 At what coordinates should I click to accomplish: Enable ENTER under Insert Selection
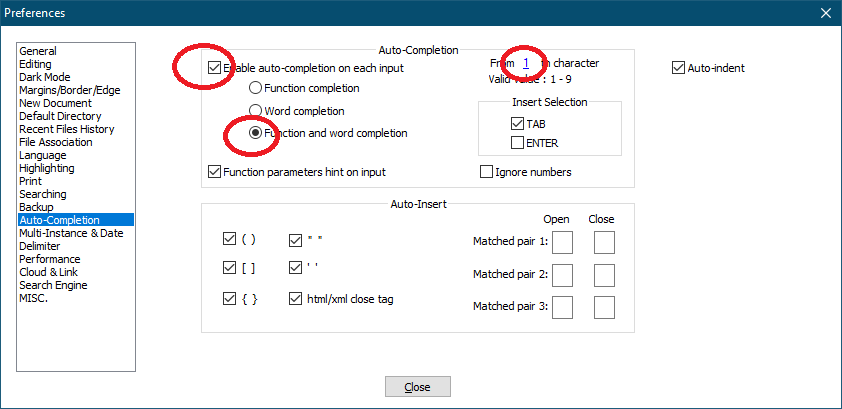click(x=517, y=143)
